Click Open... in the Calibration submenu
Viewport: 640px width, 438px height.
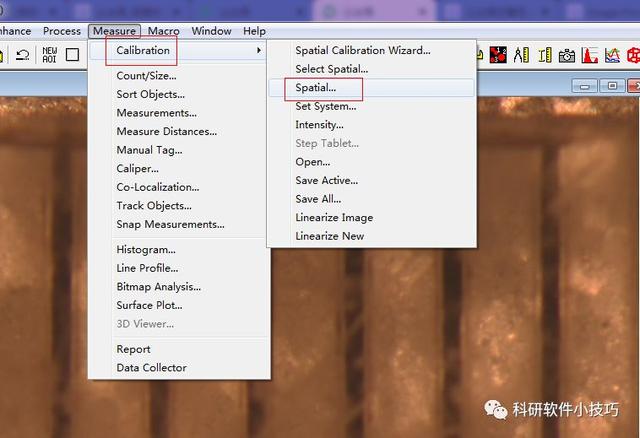(371, 162)
